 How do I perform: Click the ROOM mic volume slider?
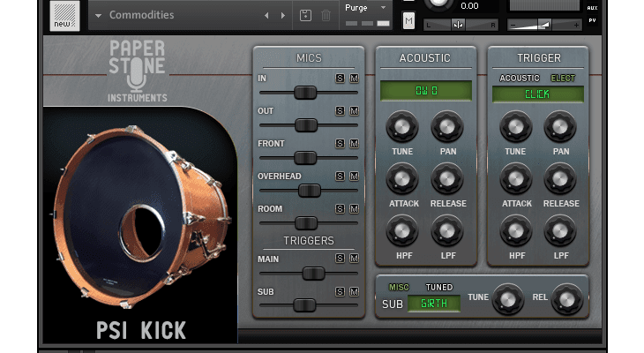pyautogui.click(x=306, y=223)
